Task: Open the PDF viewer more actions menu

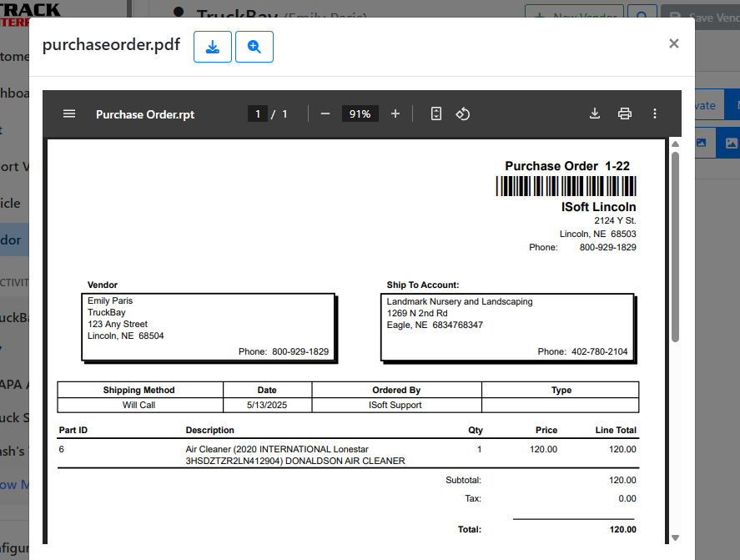Action: click(x=655, y=114)
